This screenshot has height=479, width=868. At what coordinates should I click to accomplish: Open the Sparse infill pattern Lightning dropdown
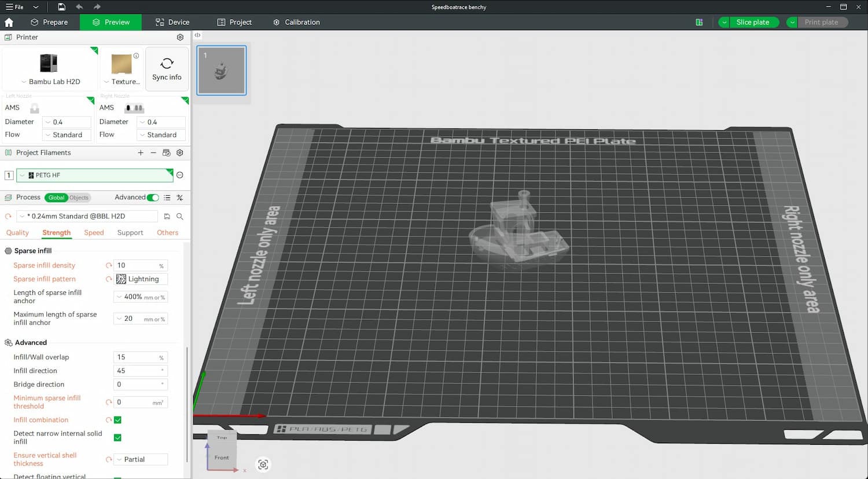coord(141,279)
